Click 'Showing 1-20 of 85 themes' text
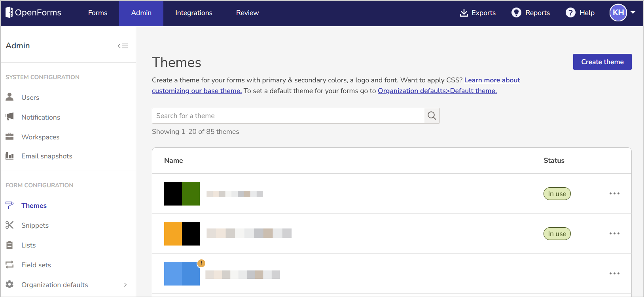Image resolution: width=644 pixels, height=297 pixels. (195, 131)
